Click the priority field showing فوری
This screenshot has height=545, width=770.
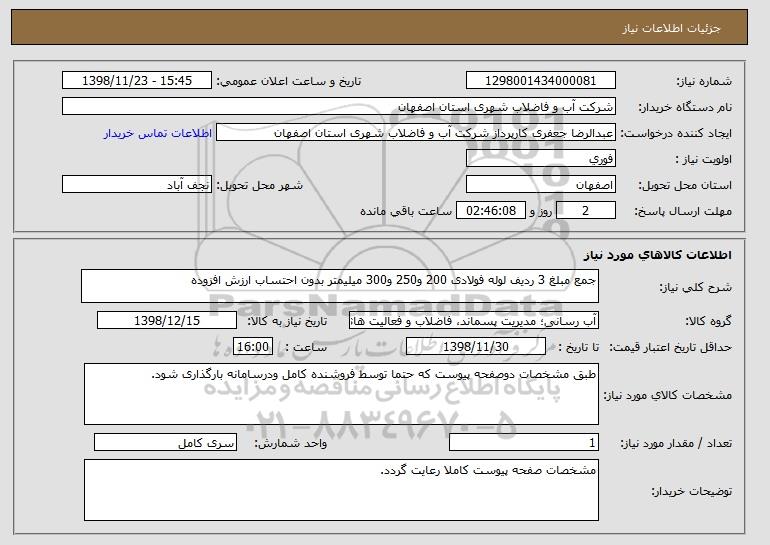click(541, 159)
